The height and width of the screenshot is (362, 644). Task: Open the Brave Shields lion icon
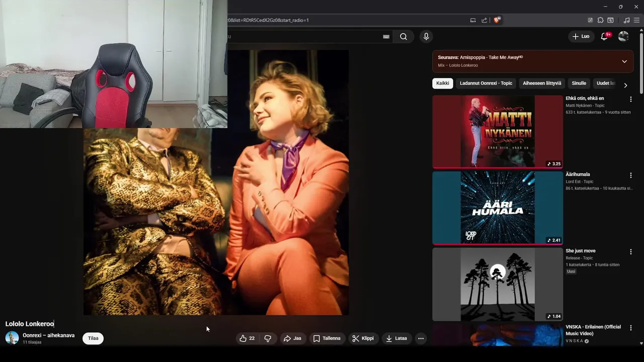(497, 20)
